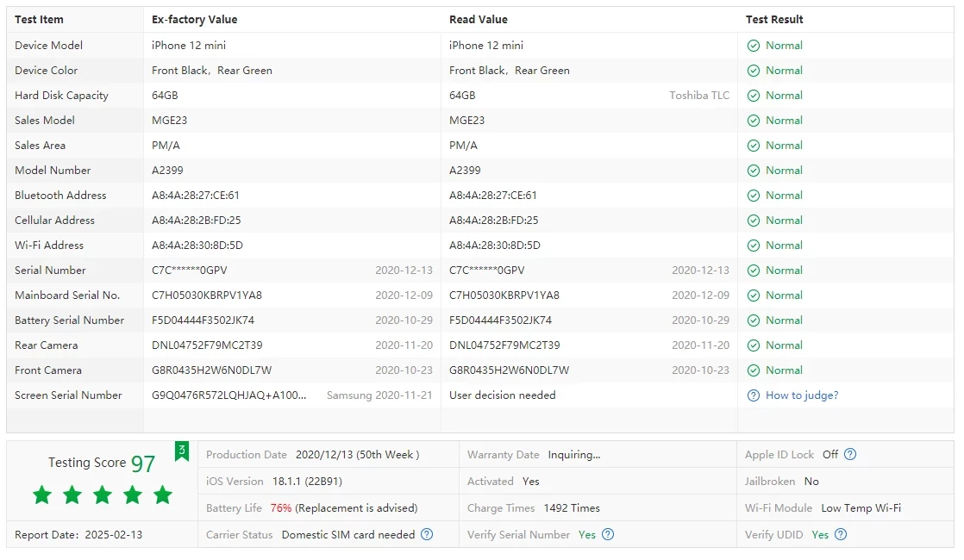This screenshot has width=964, height=560.
Task: Click ex-factory screen serial G9Q0476R572LQHJAQ+A100...
Action: pos(228,395)
